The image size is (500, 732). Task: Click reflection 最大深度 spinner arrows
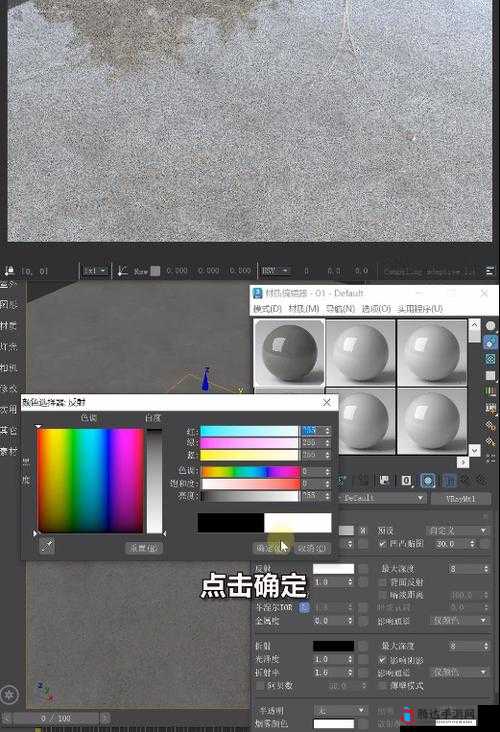[x=486, y=569]
